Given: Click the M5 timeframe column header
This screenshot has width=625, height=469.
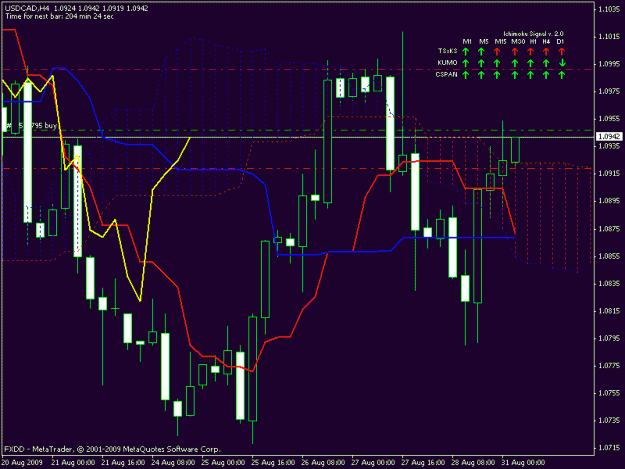Looking at the screenshot, I should tap(483, 41).
